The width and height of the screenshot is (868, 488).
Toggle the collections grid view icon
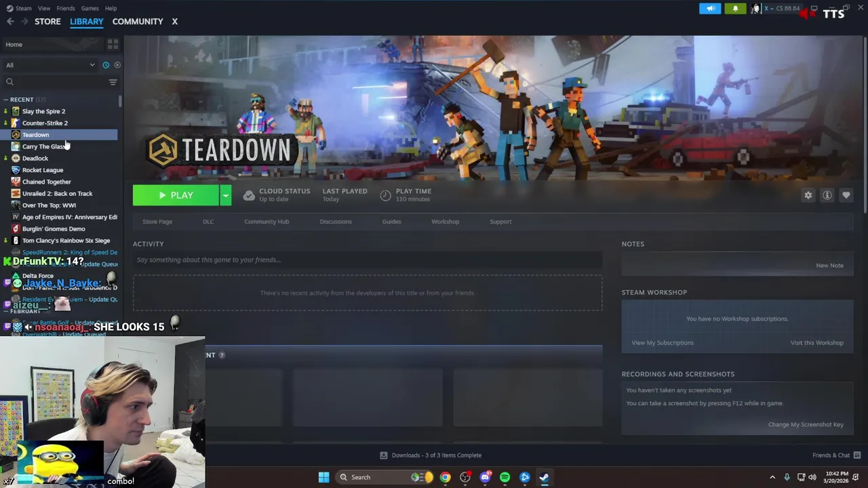pos(113,44)
